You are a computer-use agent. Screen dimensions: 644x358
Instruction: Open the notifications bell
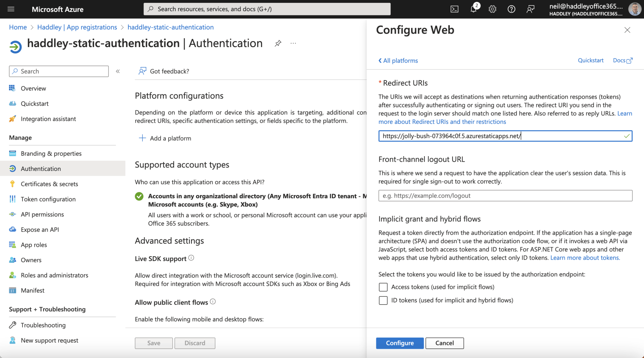pos(474,9)
